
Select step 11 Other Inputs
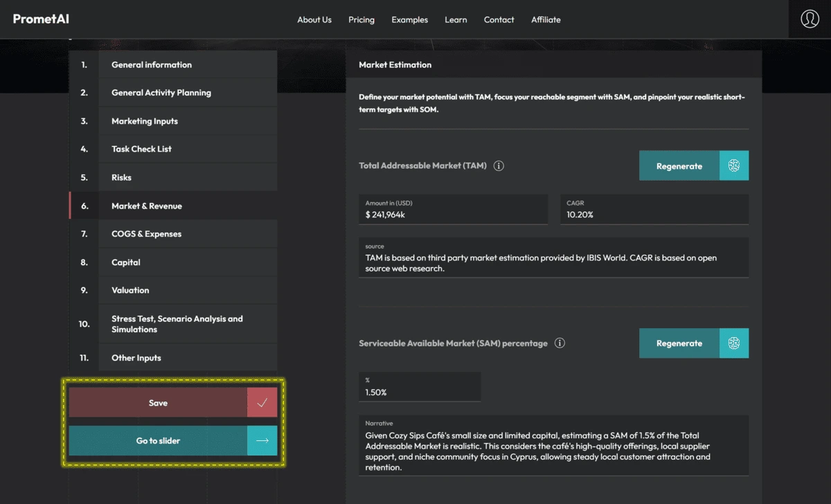[173, 358]
